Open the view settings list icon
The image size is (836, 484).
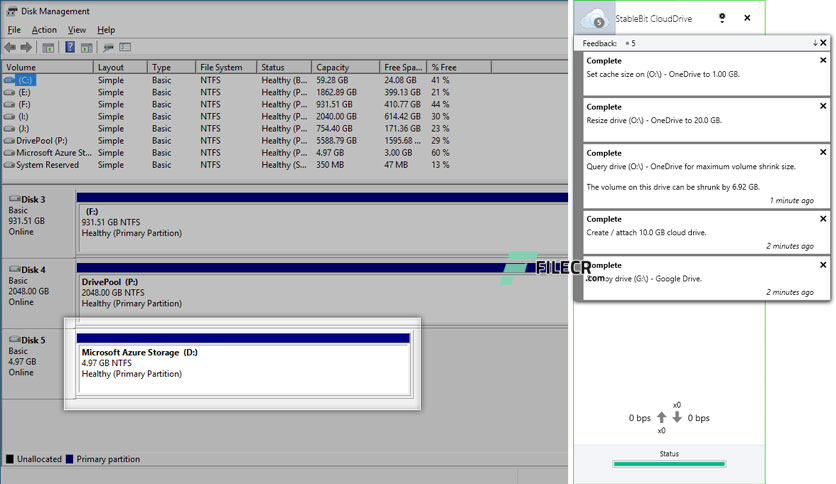pyautogui.click(x=125, y=47)
